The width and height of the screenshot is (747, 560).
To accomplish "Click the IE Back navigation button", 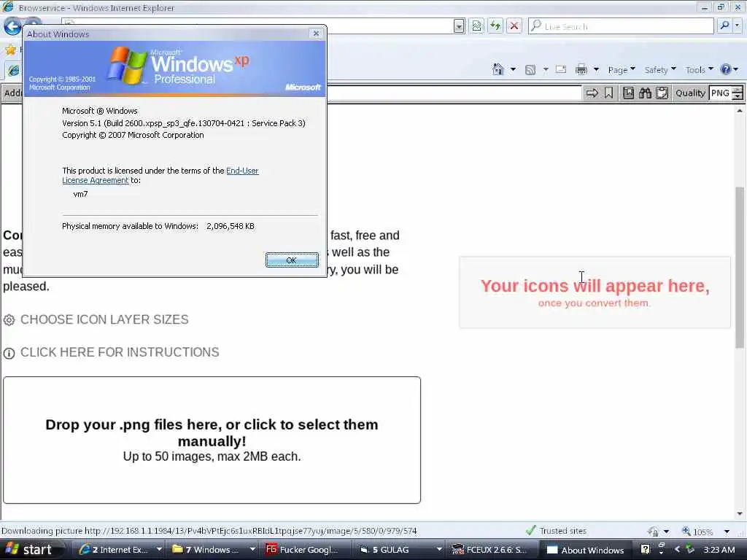I will [x=12, y=26].
